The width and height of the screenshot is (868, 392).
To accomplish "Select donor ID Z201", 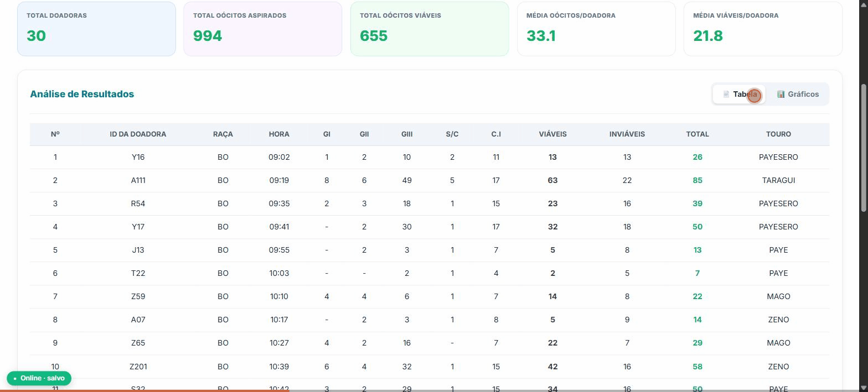I will pos(138,367).
